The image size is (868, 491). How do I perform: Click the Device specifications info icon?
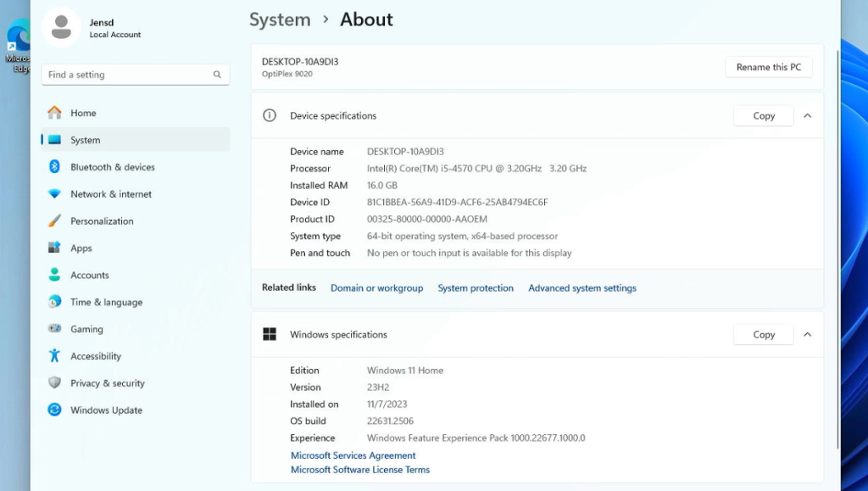coord(270,115)
